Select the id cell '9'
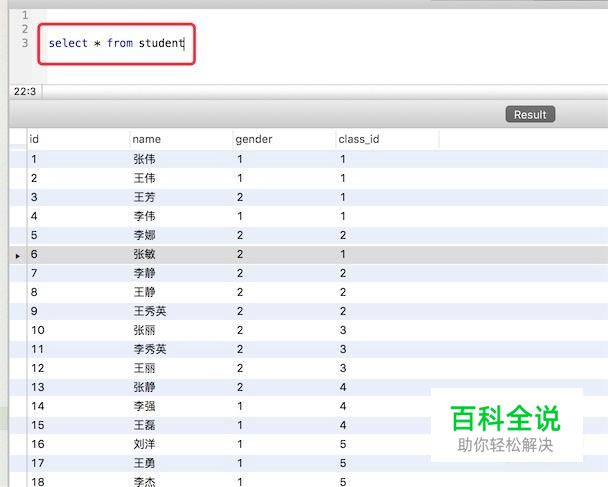Viewport: 608px width, 487px height. 34,311
